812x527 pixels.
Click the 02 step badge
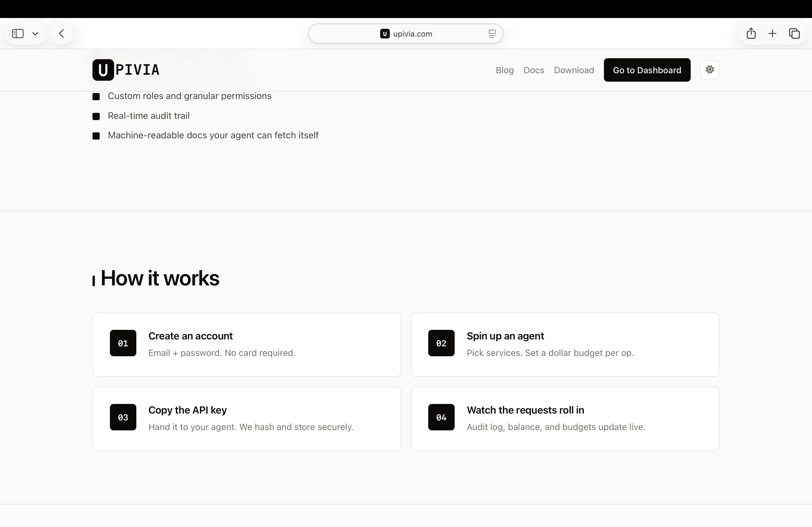[x=441, y=343]
